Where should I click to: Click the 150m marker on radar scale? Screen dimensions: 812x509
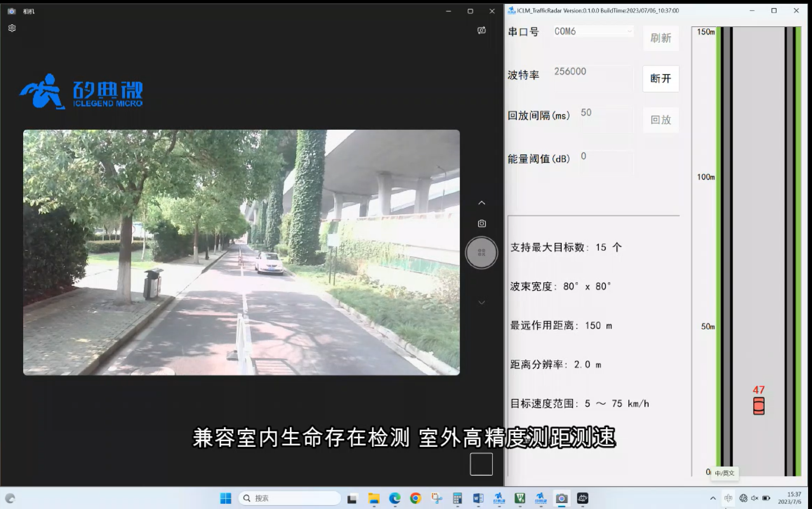(706, 32)
